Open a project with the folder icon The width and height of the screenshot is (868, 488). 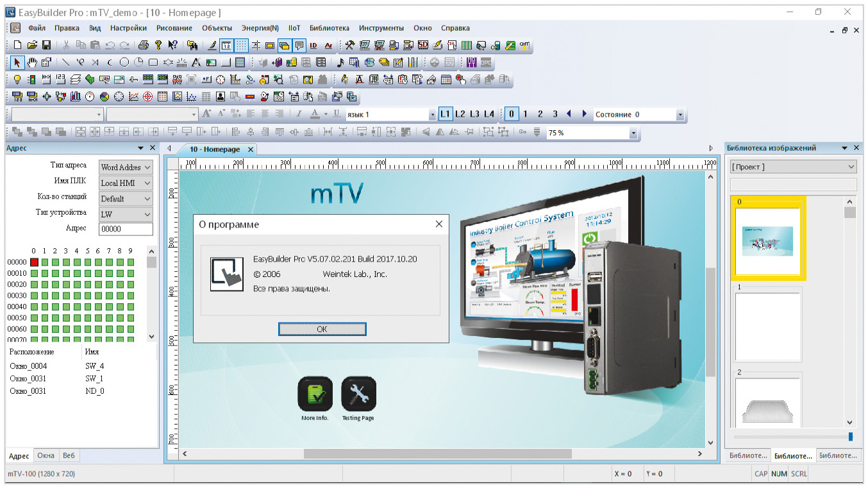(32, 45)
